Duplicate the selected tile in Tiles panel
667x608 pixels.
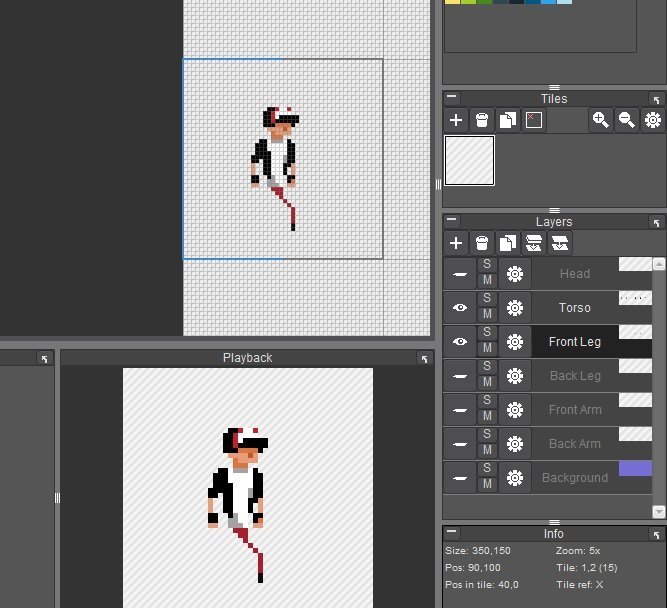point(508,120)
